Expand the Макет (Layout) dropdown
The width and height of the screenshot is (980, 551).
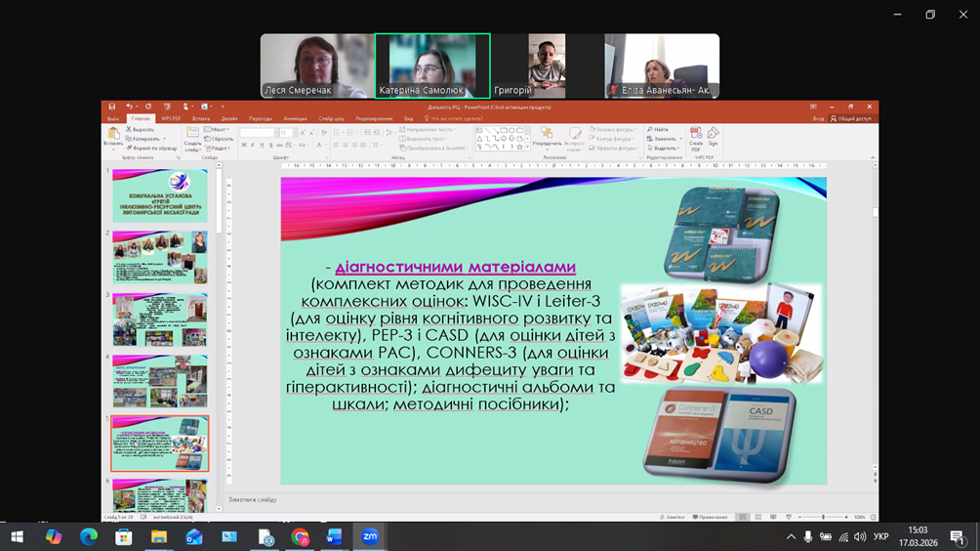[217, 129]
